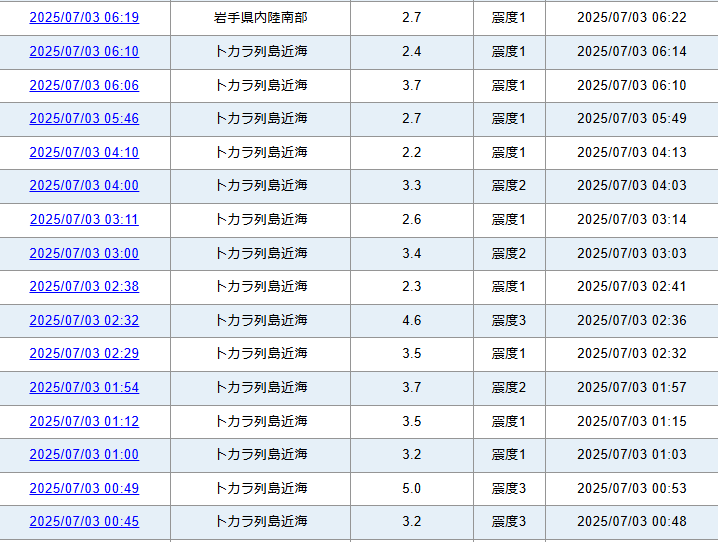Select magnitude 3.7 in the 06:06 row
Screen dimensions: 718x542
(412, 85)
